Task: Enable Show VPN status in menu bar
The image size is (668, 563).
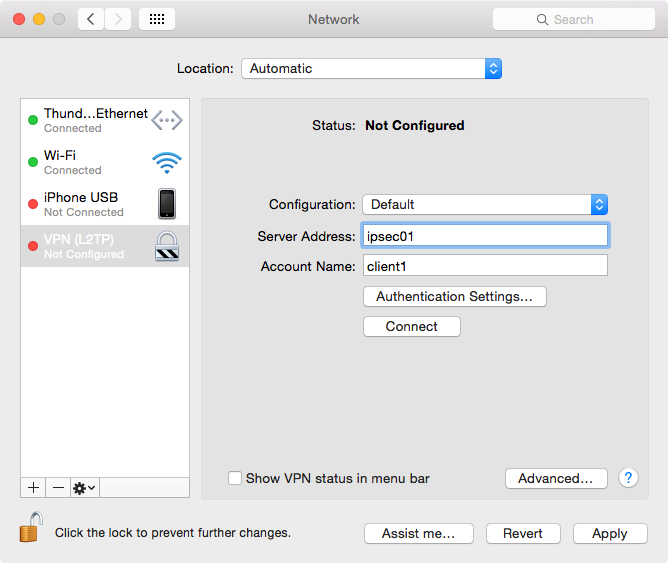Action: [235, 478]
